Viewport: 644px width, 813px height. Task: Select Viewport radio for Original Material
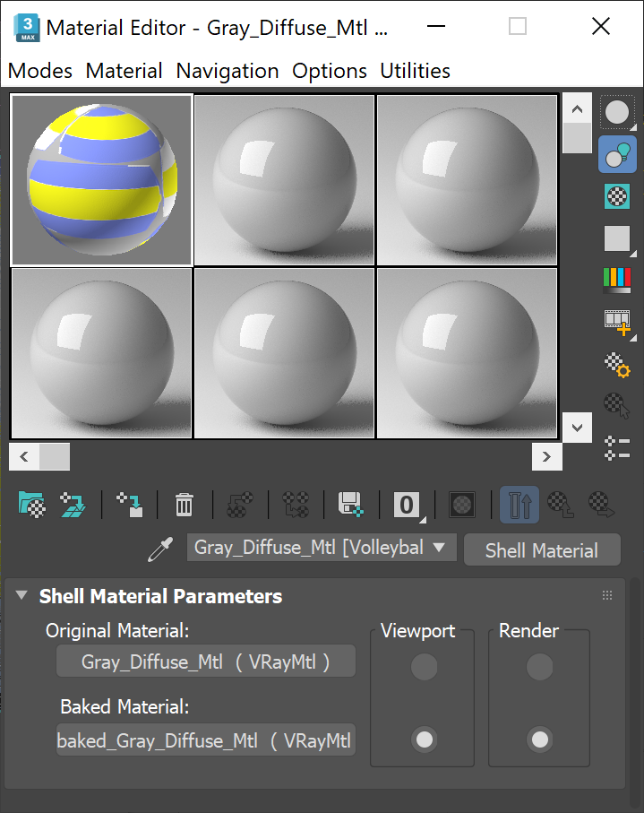coord(425,667)
